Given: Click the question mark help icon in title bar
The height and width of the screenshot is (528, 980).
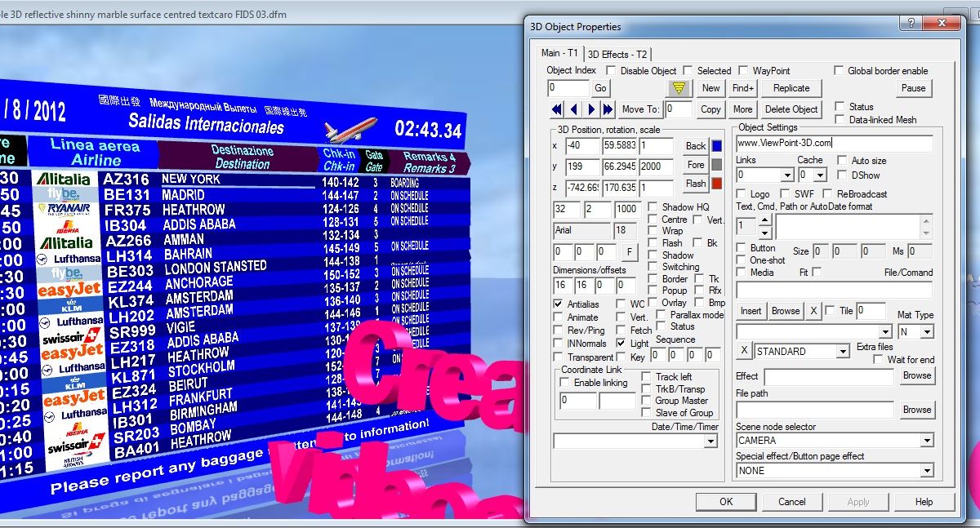Looking at the screenshot, I should tap(909, 23).
